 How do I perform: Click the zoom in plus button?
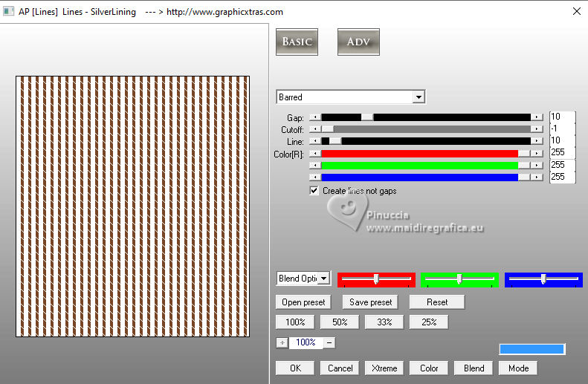tap(282, 342)
